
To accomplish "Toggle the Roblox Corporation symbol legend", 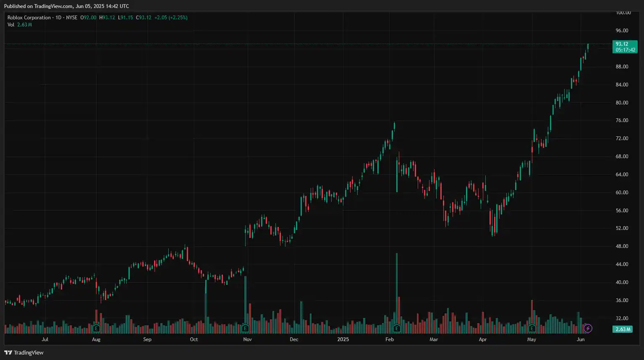I will tap(29, 17).
